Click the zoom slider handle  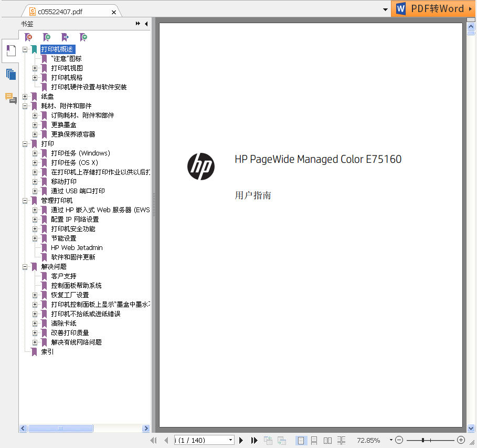tap(423, 440)
